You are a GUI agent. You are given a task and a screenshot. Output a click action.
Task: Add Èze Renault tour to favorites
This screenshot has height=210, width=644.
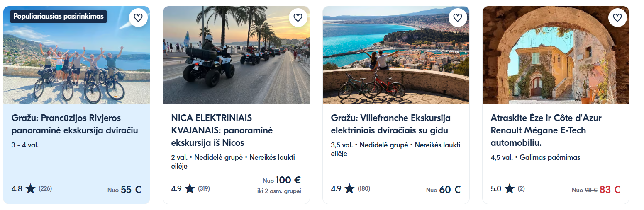pyautogui.click(x=617, y=18)
